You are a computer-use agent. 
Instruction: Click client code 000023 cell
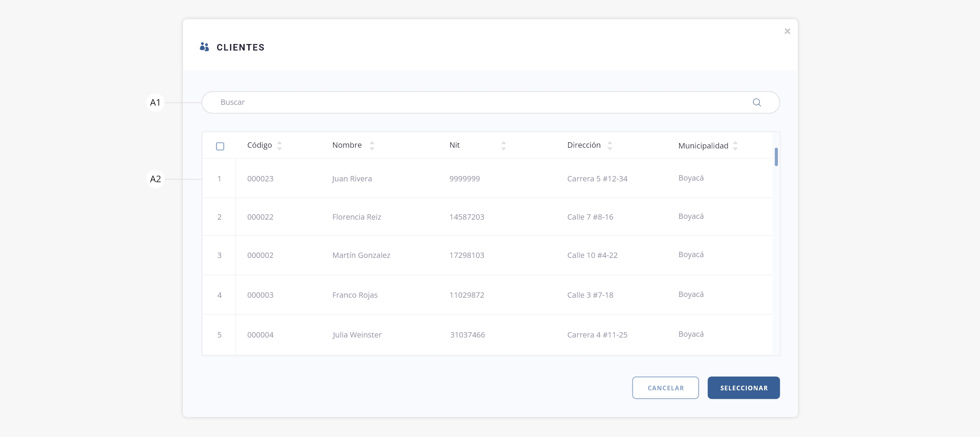click(260, 179)
